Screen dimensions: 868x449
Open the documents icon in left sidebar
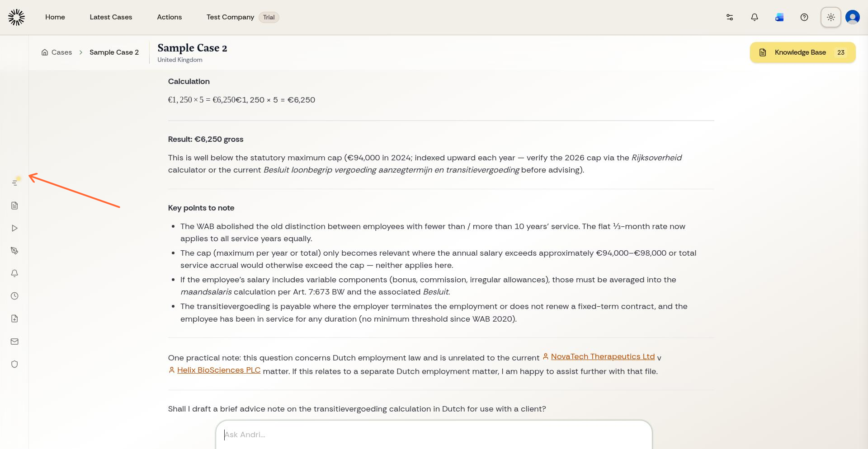(14, 206)
